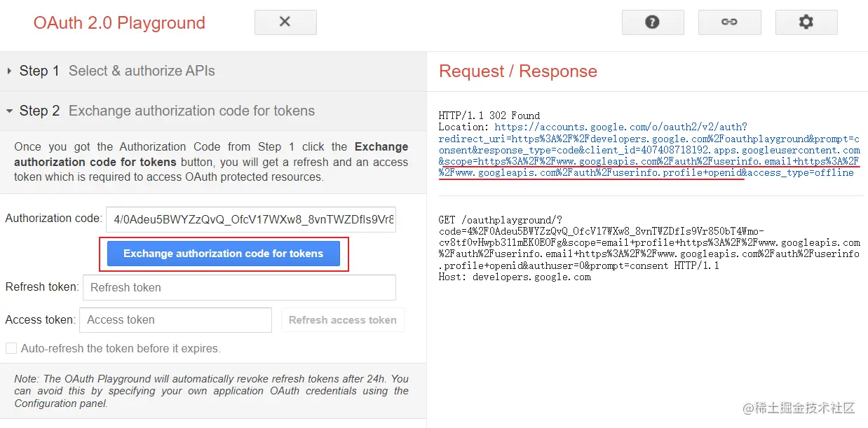Click the OAuth 2.0 Playground title
The image size is (868, 428).
click(119, 22)
